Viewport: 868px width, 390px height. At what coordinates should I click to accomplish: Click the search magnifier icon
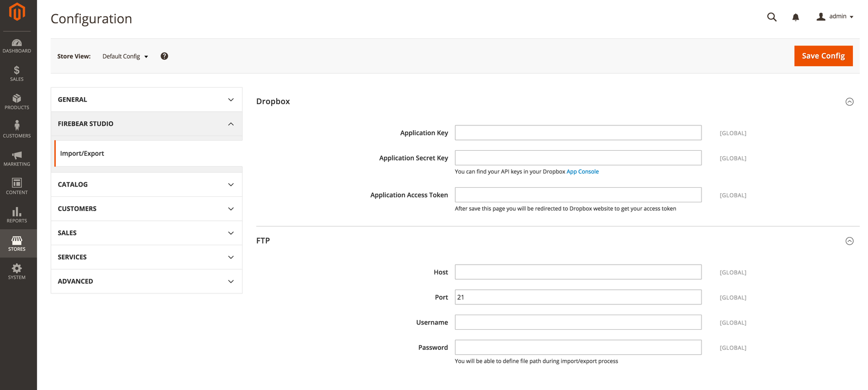[x=771, y=17]
